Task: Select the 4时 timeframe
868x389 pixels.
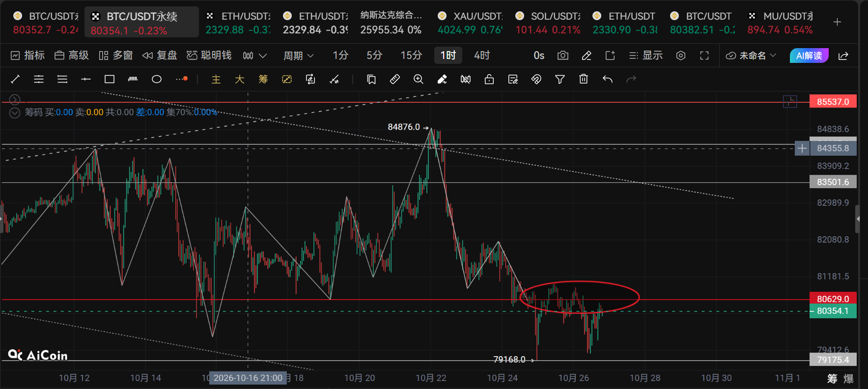Action: (x=482, y=56)
